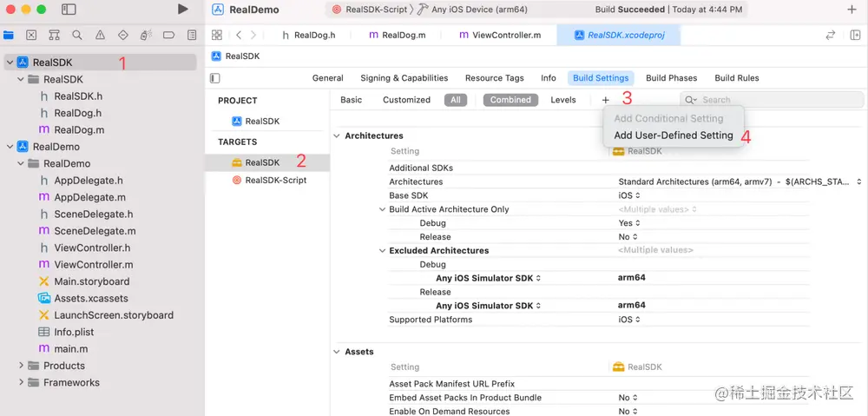Open the RealDog.h editor tab
This screenshot has height=416, width=868.
(x=308, y=35)
